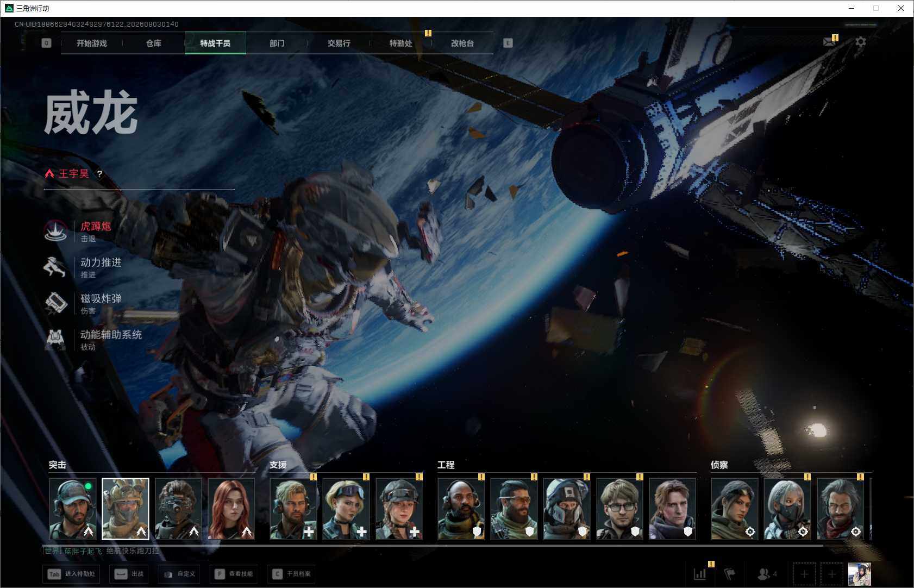This screenshot has width=914, height=588.
Task: Choose the 工程 operator with sunglasses and beard
Action: point(514,509)
